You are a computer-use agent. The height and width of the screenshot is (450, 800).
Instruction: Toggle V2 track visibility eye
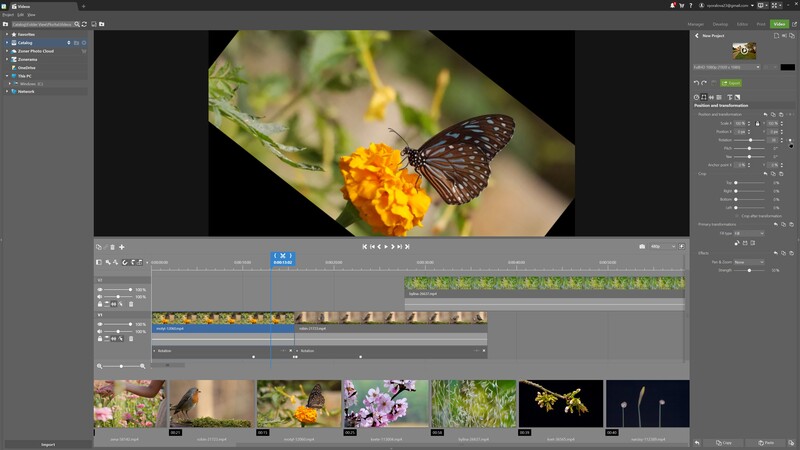click(100, 290)
